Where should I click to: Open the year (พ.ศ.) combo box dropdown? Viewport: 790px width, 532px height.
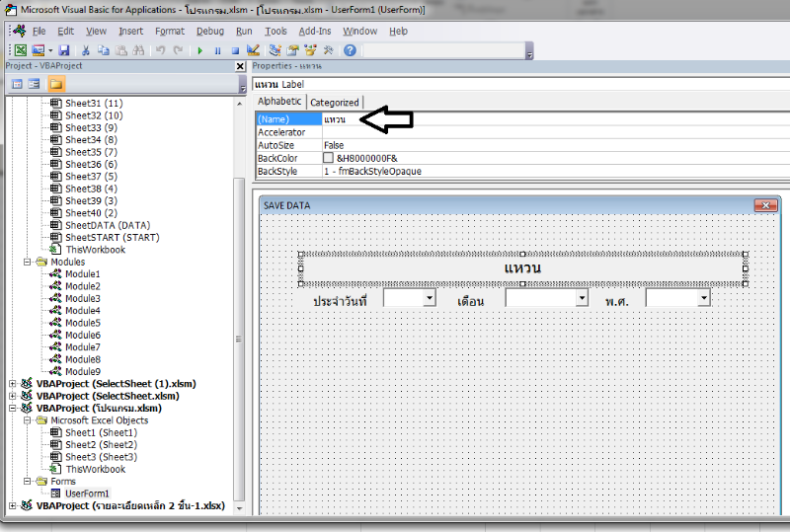pyautogui.click(x=703, y=297)
